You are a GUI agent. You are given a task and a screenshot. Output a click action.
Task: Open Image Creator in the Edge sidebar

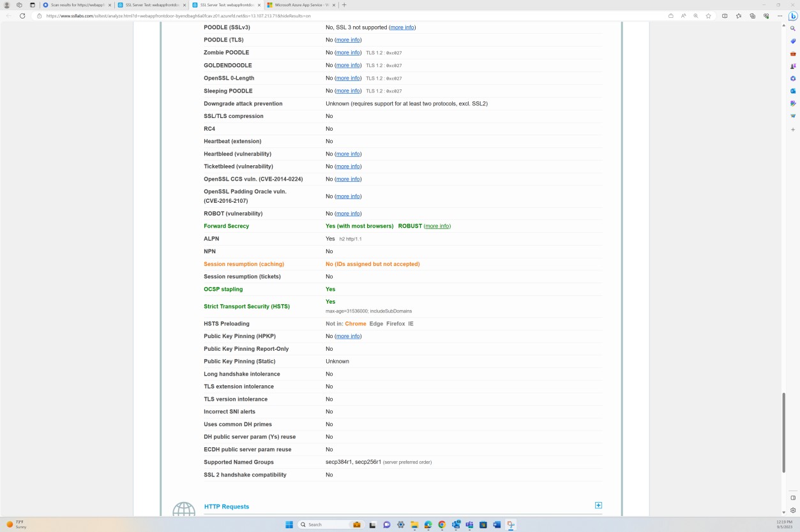click(x=792, y=103)
